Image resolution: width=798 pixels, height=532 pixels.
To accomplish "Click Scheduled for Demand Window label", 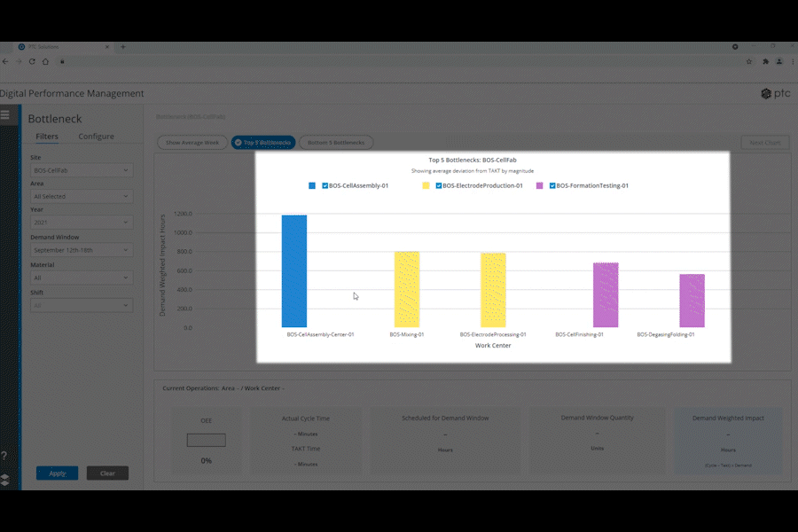I will (x=445, y=418).
